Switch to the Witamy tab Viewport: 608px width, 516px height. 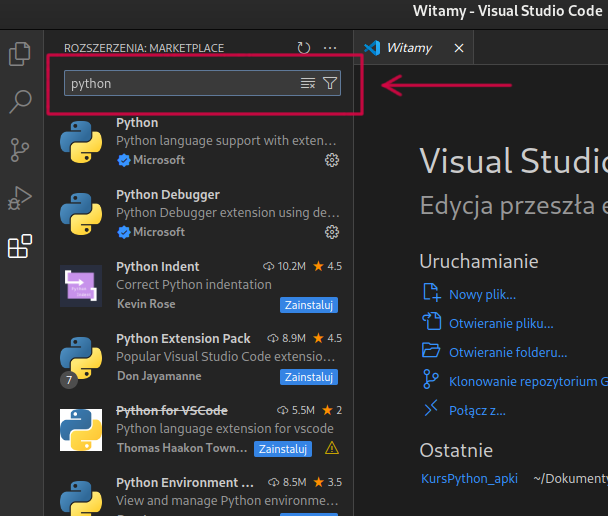tap(413, 48)
